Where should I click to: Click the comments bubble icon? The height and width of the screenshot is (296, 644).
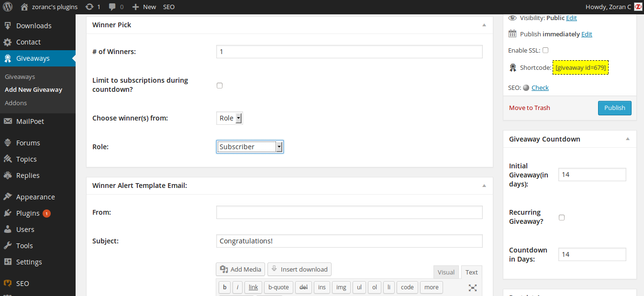pyautogui.click(x=112, y=7)
